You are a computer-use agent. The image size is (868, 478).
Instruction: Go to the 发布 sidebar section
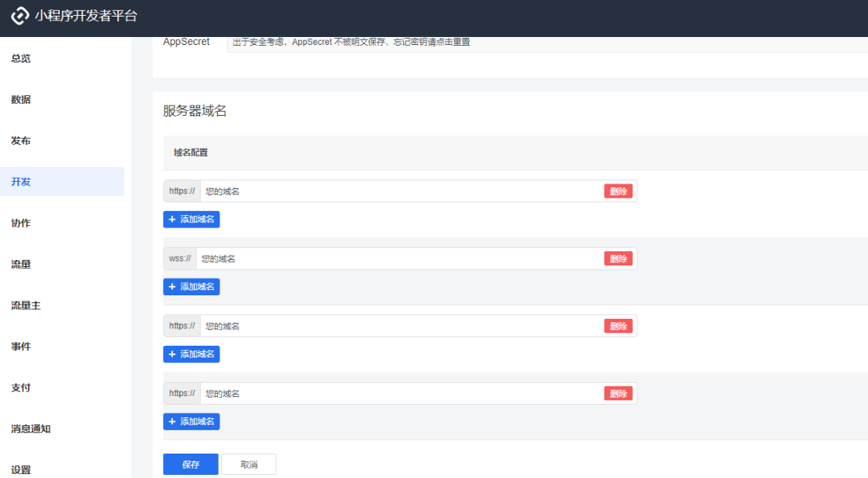pyautogui.click(x=21, y=141)
